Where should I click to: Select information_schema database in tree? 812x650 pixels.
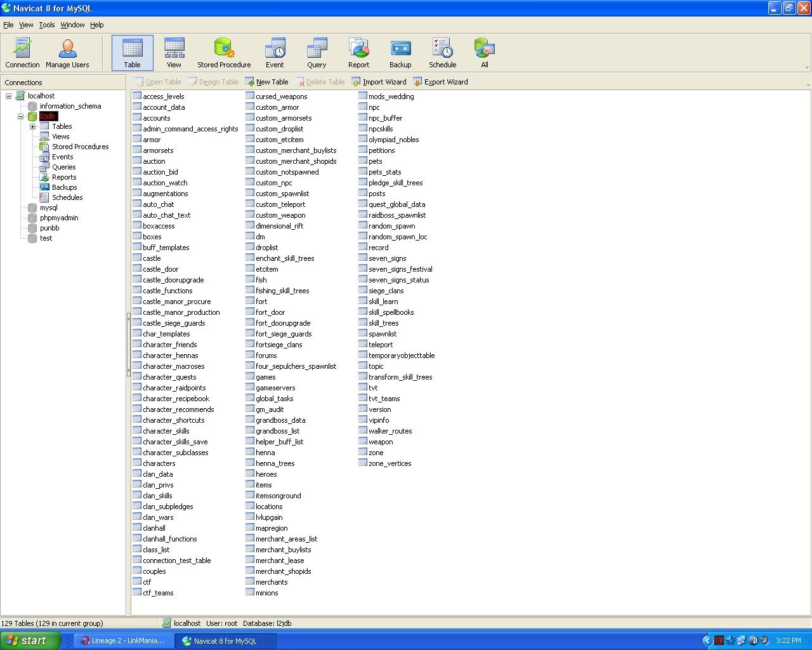(70, 106)
